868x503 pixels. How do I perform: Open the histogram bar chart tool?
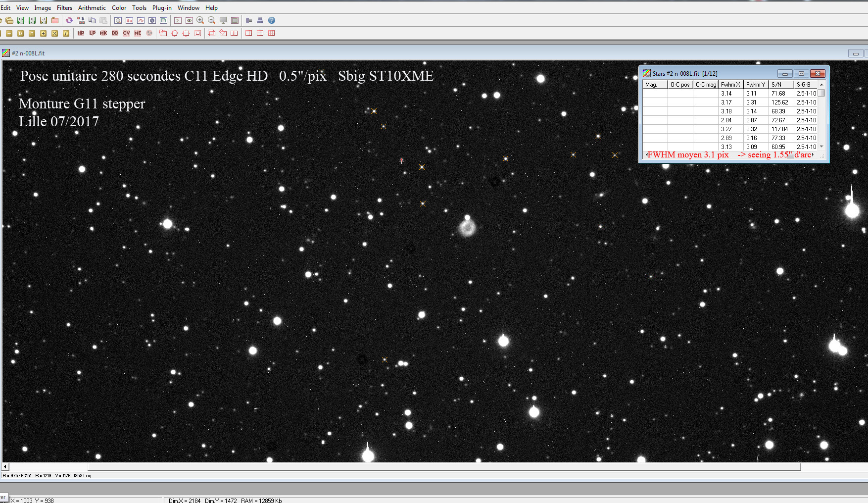129,20
